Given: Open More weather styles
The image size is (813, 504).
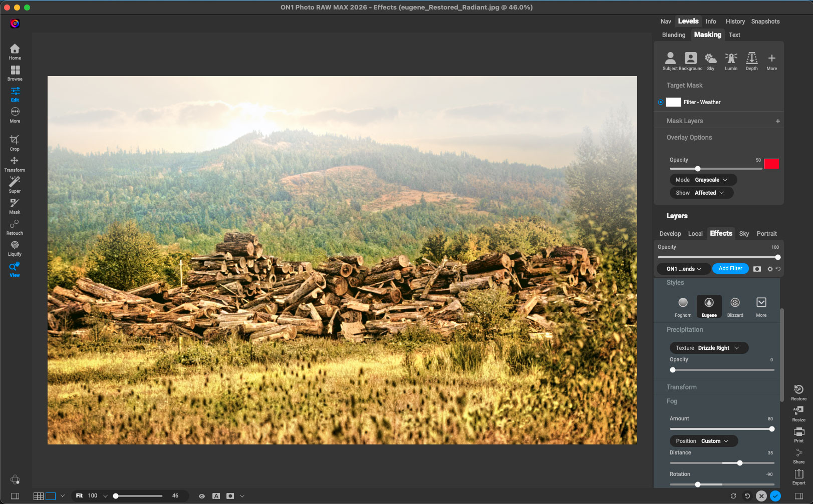Looking at the screenshot, I should pyautogui.click(x=761, y=307).
